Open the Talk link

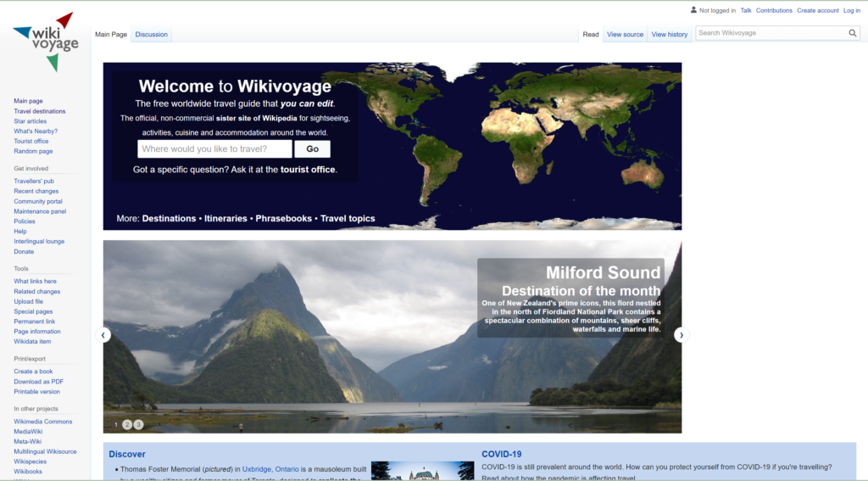tap(746, 10)
